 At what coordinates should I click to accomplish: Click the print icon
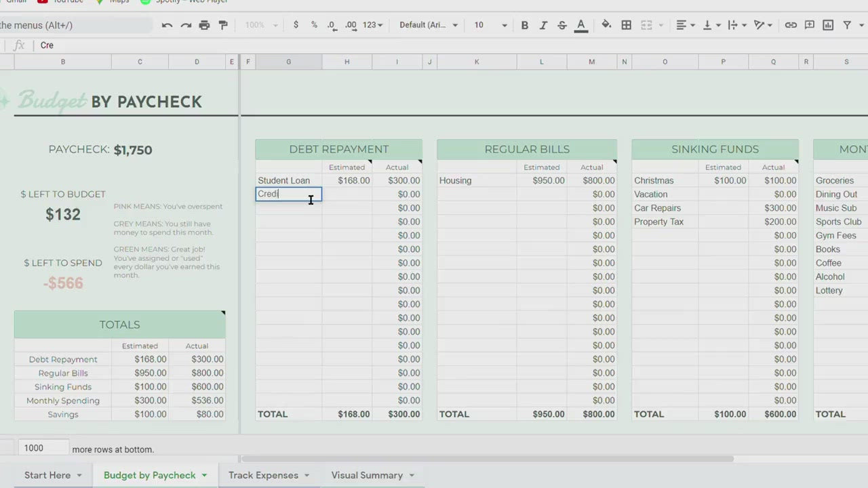point(204,25)
